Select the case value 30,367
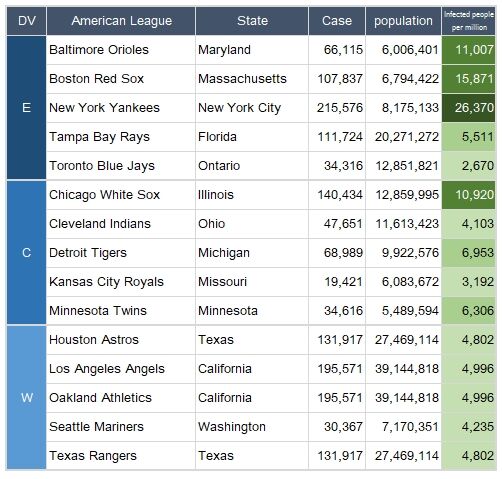502x479 pixels. 337,427
